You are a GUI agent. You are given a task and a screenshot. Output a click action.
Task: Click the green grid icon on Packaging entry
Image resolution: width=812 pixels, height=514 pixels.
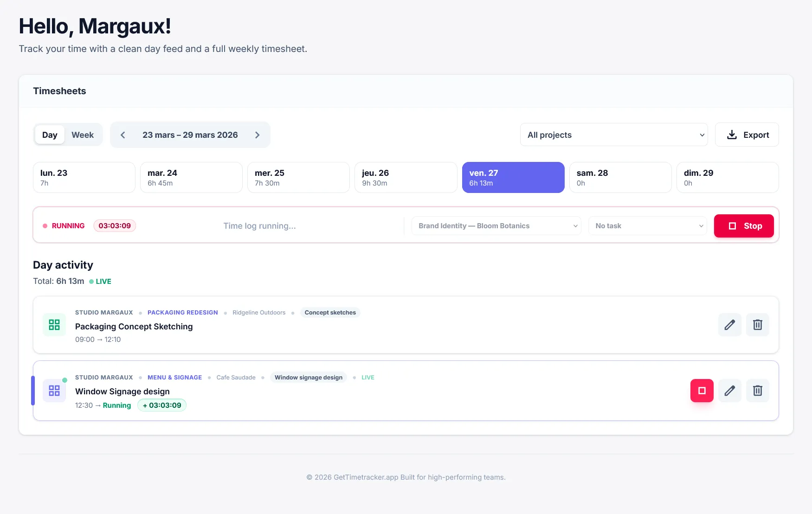(x=54, y=325)
